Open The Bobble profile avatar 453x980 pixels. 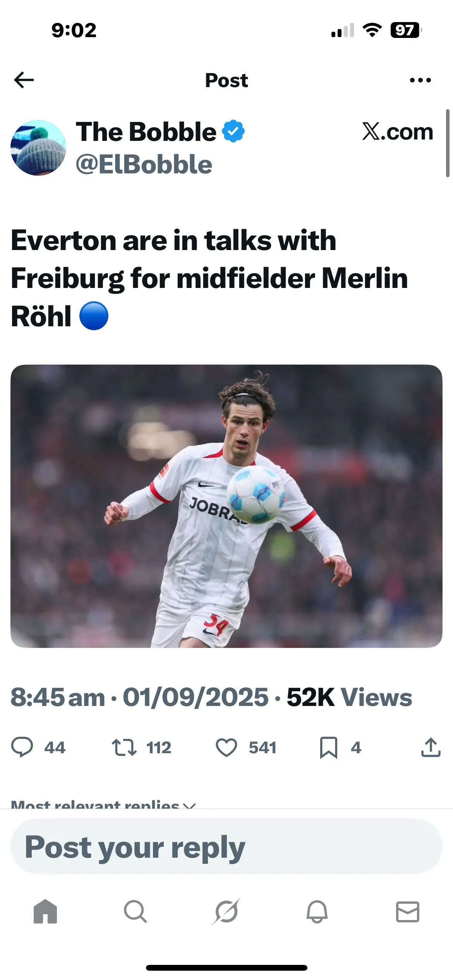click(38, 148)
